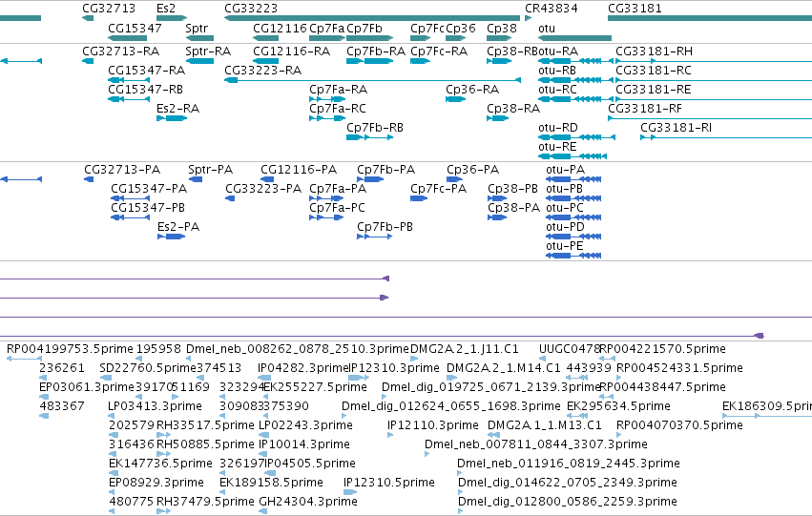Select the Cp38-PB protein label
This screenshot has height=516, width=812.
pyautogui.click(x=512, y=189)
